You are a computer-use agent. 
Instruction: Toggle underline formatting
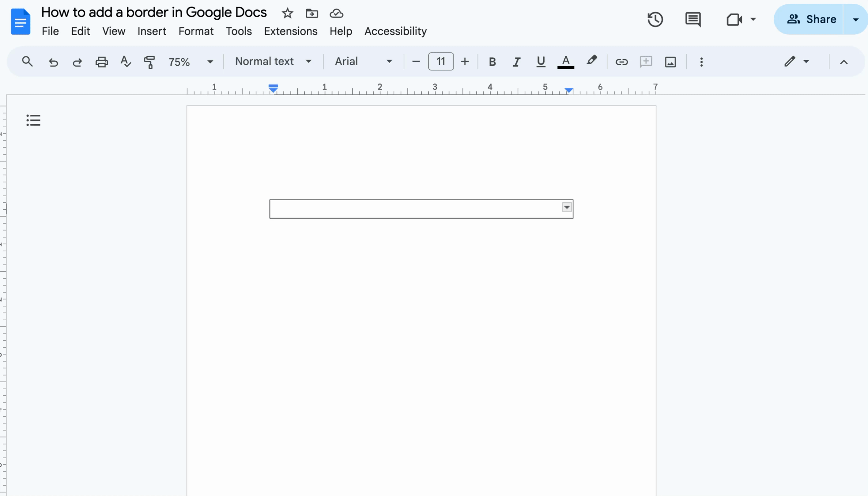541,62
